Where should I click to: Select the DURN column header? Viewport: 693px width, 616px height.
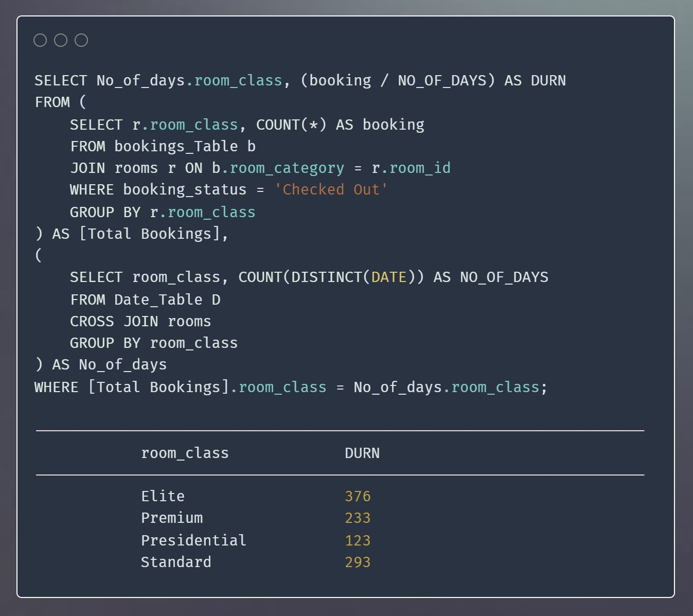coord(362,453)
